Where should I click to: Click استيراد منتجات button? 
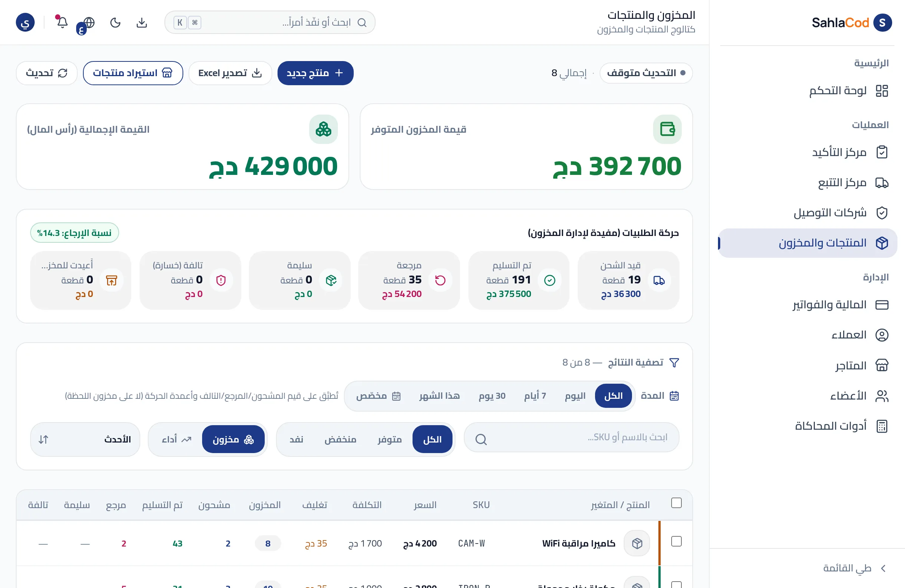[x=133, y=73]
